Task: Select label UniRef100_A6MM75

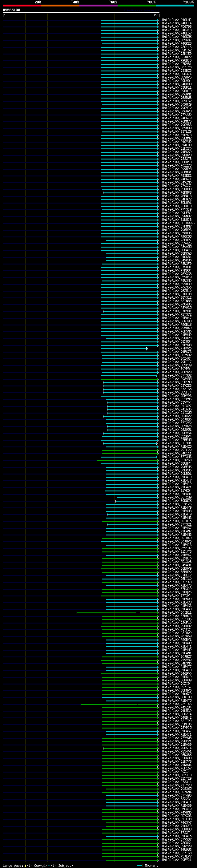Action: [x=176, y=121]
